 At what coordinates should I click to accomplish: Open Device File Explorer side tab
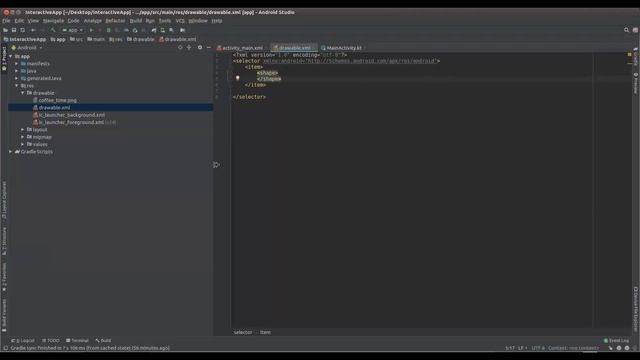[636, 309]
